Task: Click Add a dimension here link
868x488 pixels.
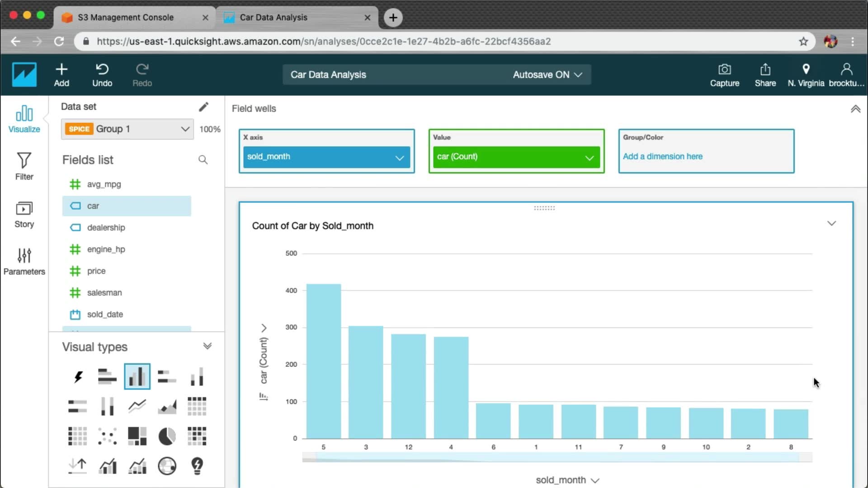Action: 662,156
